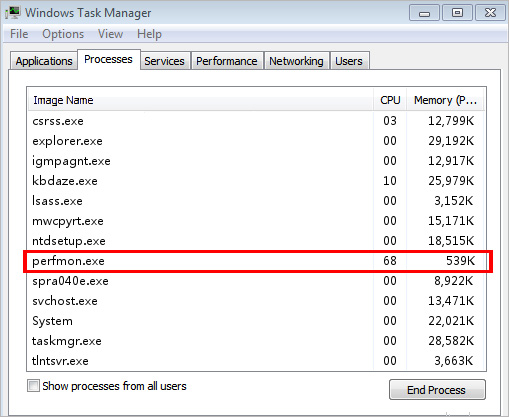This screenshot has height=417, width=509.
Task: Maximize the Task Manager window
Action: pos(457,13)
